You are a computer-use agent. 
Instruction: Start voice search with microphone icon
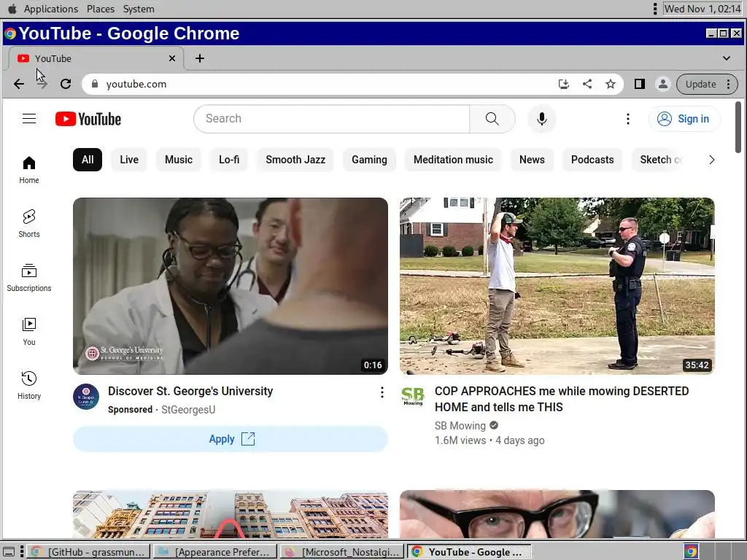tap(542, 119)
